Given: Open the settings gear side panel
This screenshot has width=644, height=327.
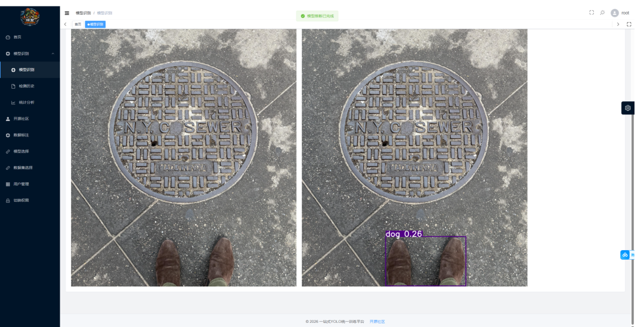Looking at the screenshot, I should (x=627, y=108).
